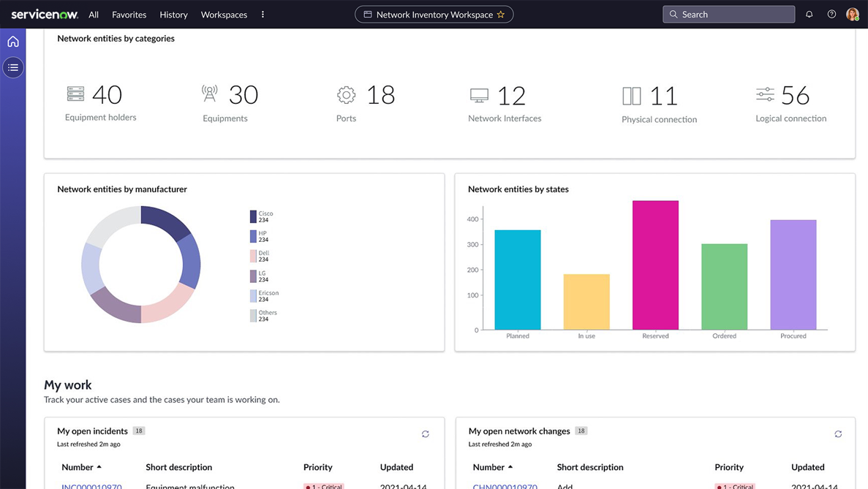
Task: Open the Workspaces menu
Action: [x=223, y=14]
